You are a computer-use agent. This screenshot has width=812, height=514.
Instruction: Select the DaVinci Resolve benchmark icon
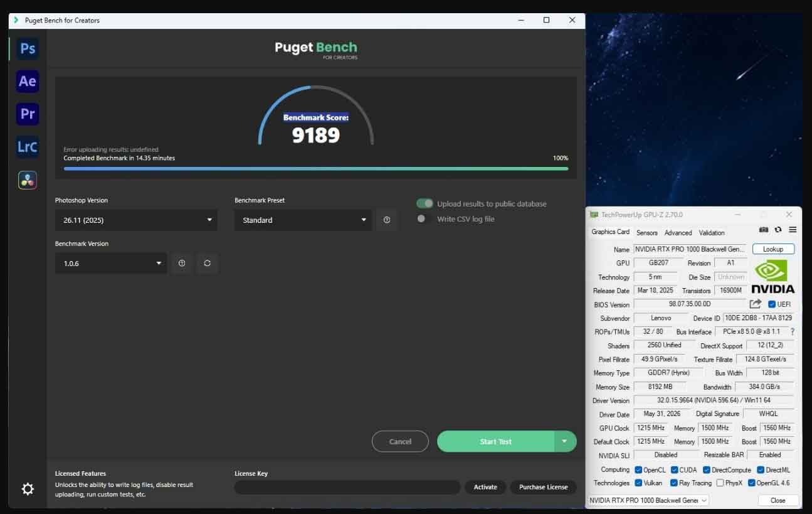pos(28,180)
